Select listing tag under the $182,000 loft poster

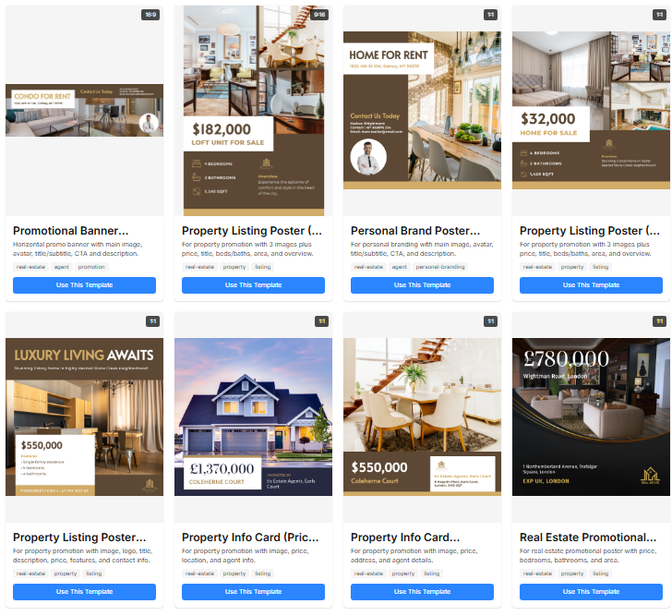(x=263, y=267)
